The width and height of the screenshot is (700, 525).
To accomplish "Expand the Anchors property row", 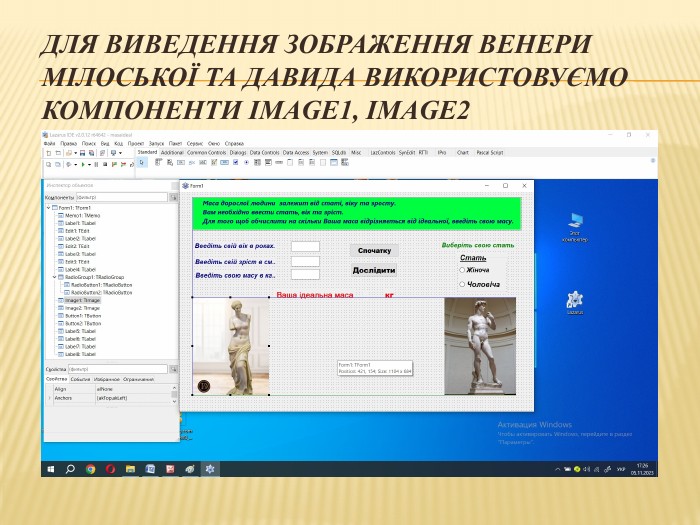I will [49, 398].
